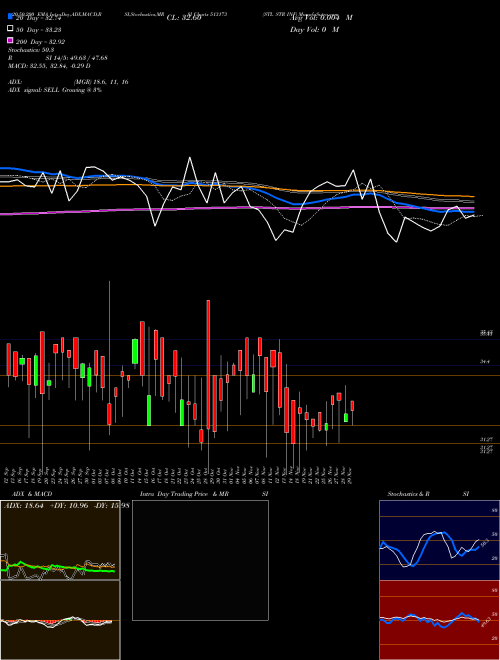This screenshot has height=660, width=500.
Task: Click the 'Day Vol: 0 M' label
Action: pyautogui.click(x=314, y=29)
